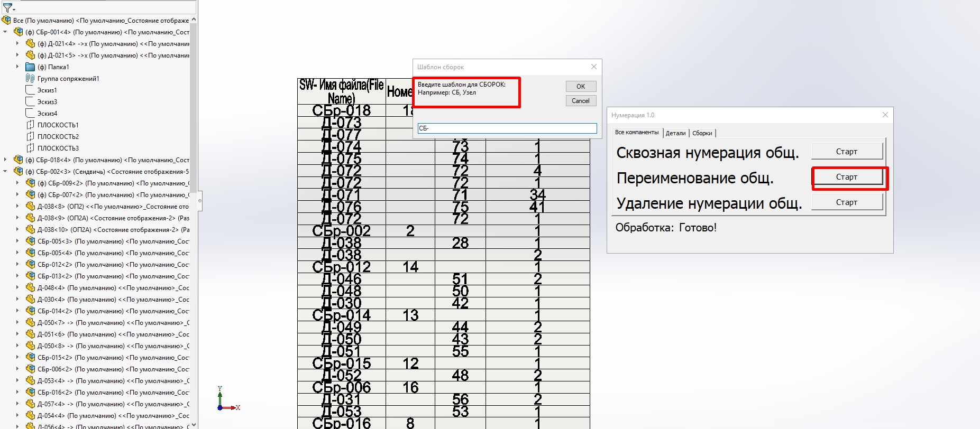This screenshot has height=429, width=980.
Task: Expand the СБр-018<4> assembly node
Action: pos(5,160)
